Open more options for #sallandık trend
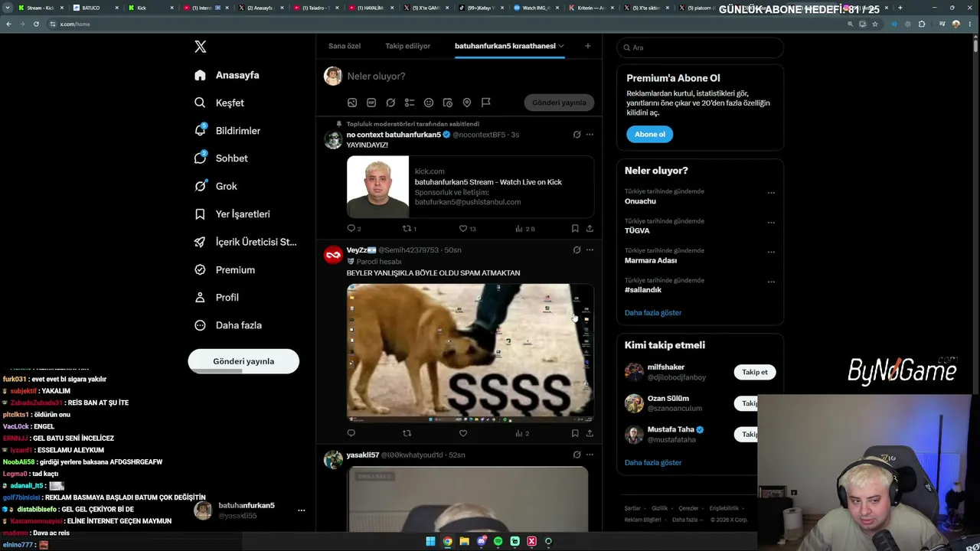 coord(771,282)
